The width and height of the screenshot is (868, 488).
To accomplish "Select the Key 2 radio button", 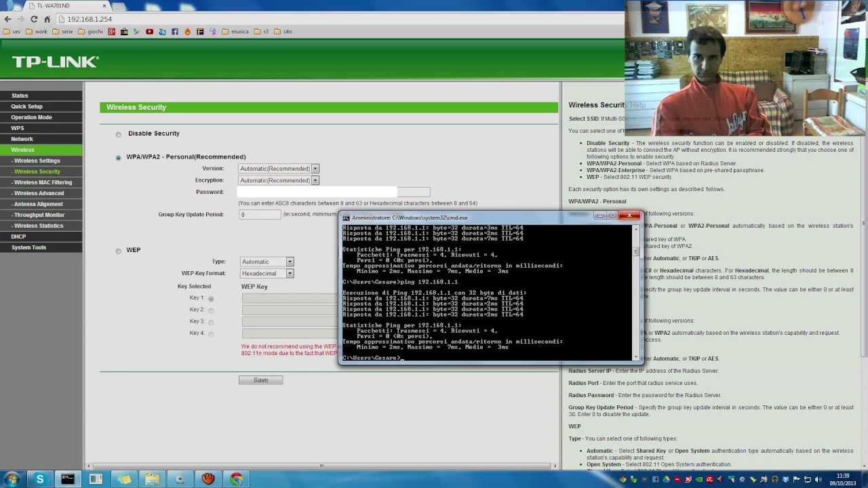I will (x=211, y=310).
